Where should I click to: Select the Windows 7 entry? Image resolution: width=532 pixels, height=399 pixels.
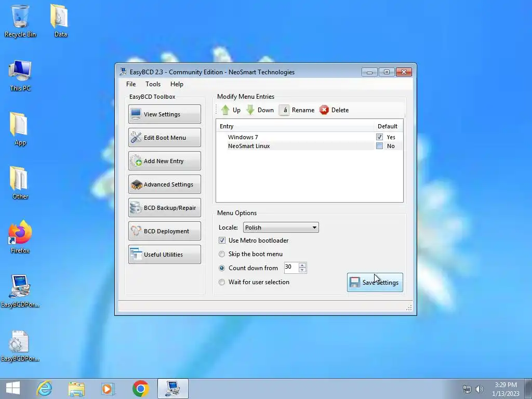[x=243, y=137]
